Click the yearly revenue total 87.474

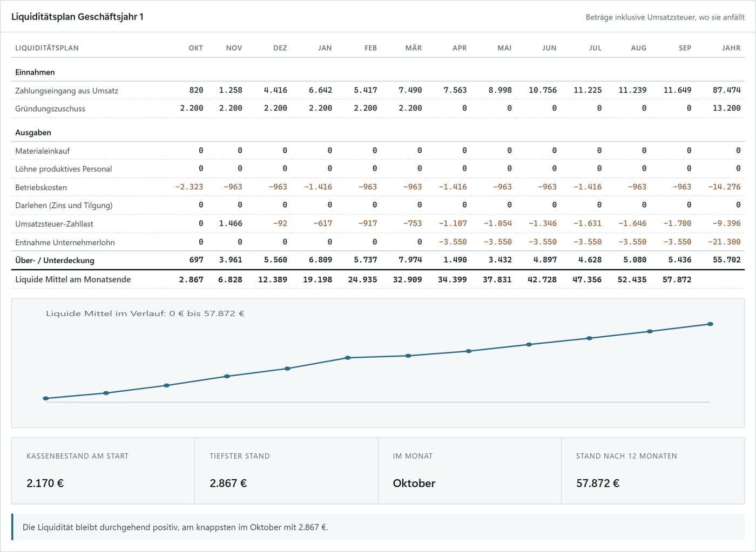(726, 90)
